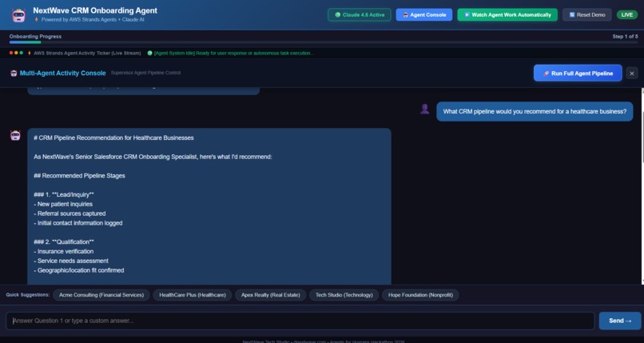644x343 pixels.
Task: Click the Reset Demo button
Action: click(587, 14)
